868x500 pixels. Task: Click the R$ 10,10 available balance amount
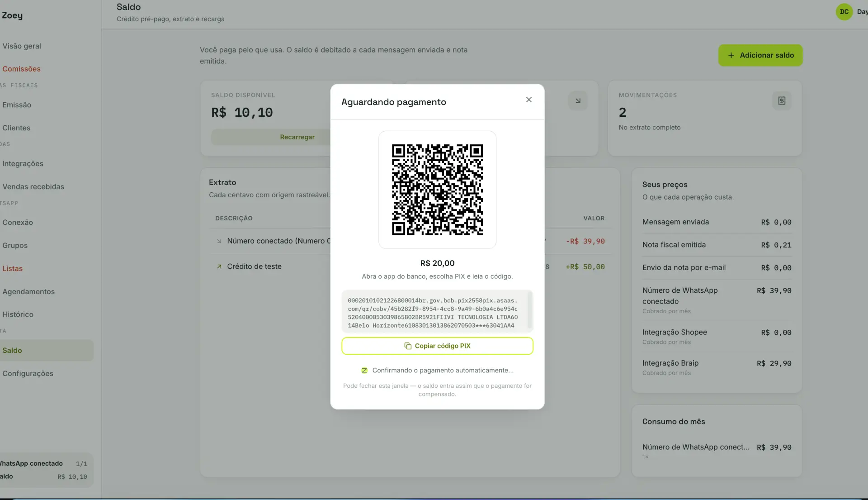242,112
